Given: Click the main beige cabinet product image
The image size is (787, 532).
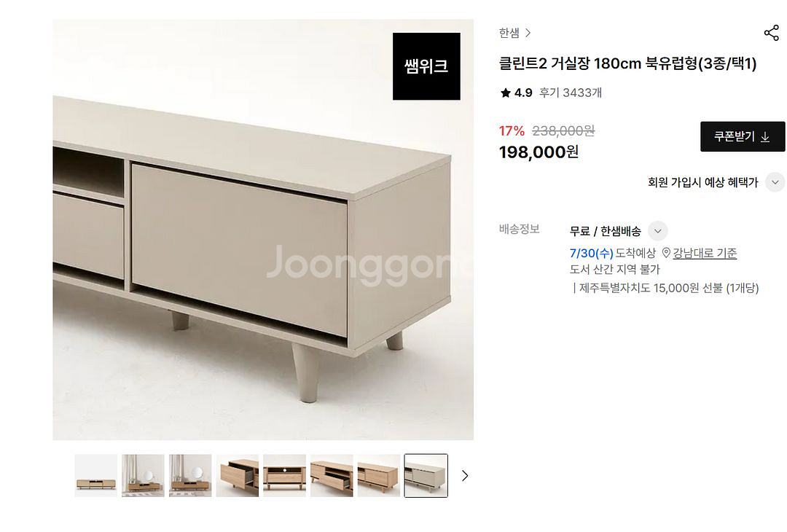Looking at the screenshot, I should pyautogui.click(x=263, y=230).
